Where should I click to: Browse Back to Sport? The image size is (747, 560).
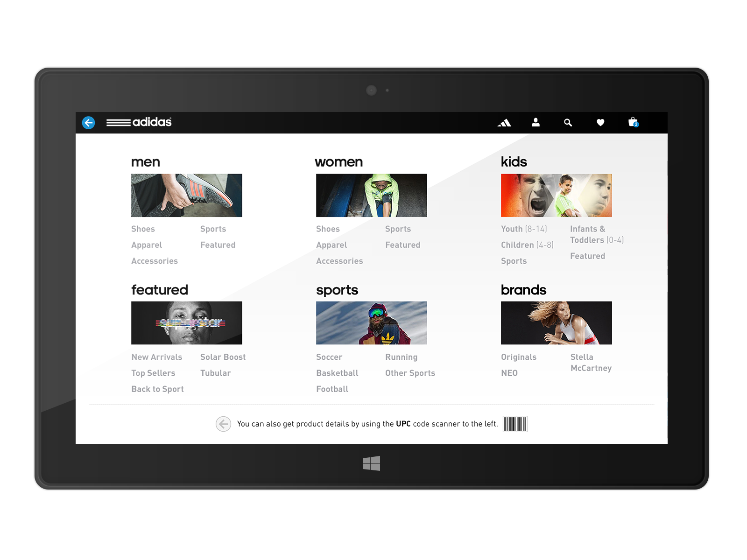(158, 389)
